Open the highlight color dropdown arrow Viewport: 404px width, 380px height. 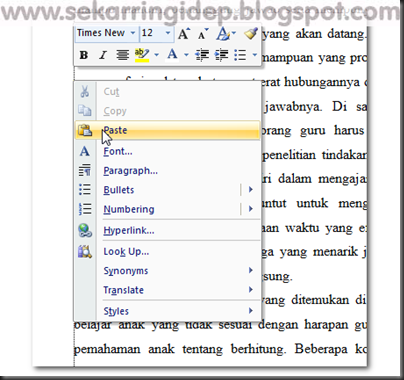click(156, 55)
